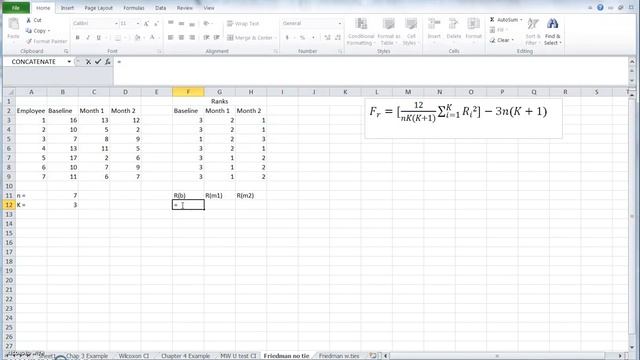
Task: Apply the font color A
Action: click(x=152, y=38)
